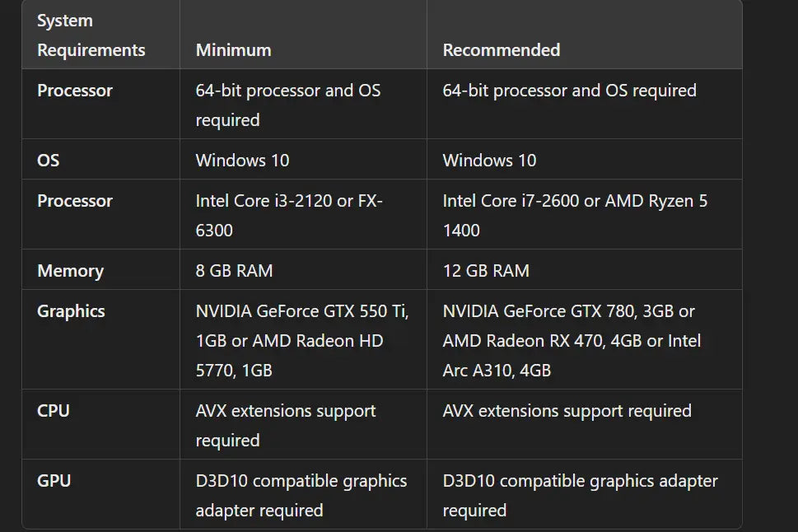Click Windows 10 in the Minimum column
Image resolution: width=798 pixels, height=532 pixels.
coord(242,160)
